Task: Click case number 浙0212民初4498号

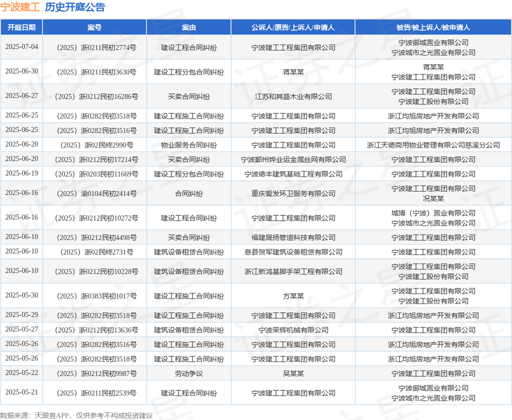Action: tap(96, 238)
